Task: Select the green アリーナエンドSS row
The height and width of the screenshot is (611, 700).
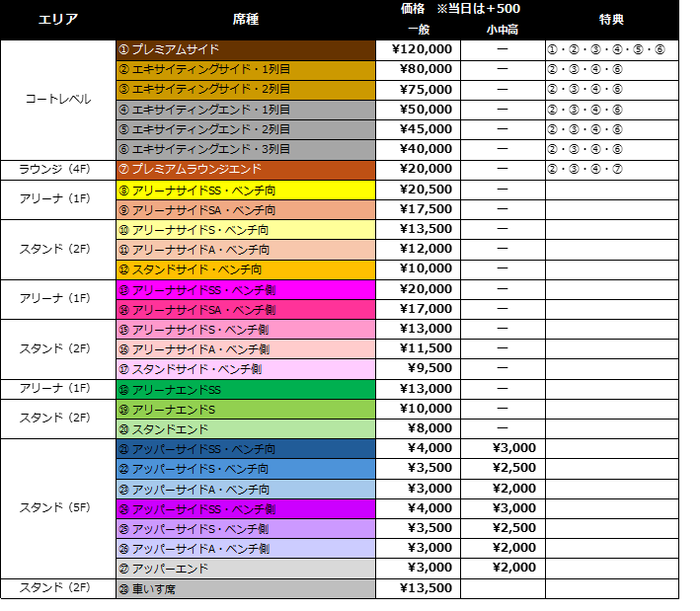Action: coord(245,390)
